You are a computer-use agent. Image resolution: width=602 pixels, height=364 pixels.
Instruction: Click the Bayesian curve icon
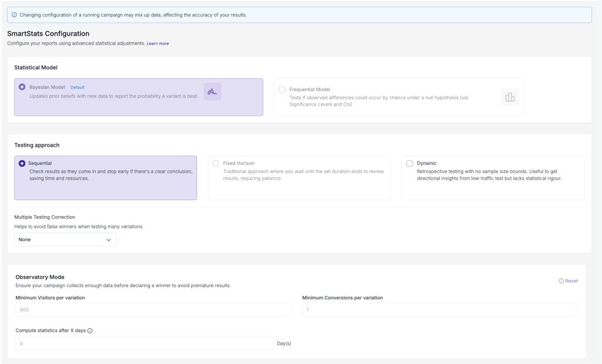pyautogui.click(x=212, y=92)
